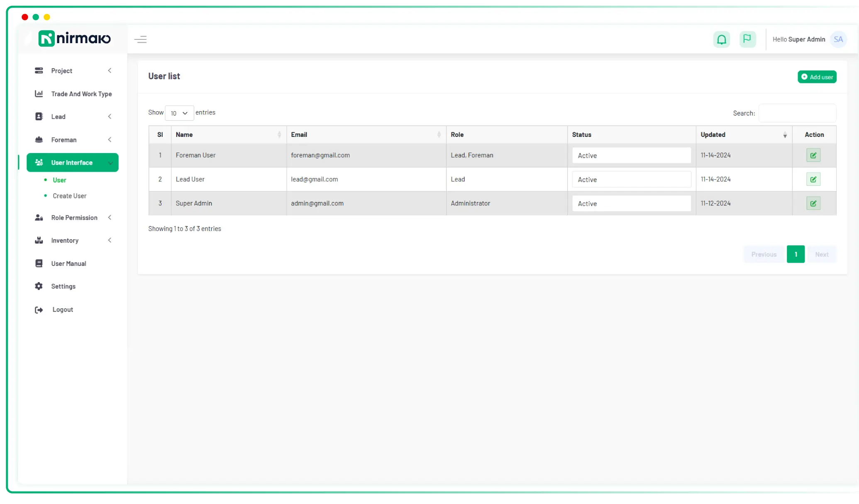Expand the Project sidebar section
The width and height of the screenshot is (859, 504).
pos(110,71)
